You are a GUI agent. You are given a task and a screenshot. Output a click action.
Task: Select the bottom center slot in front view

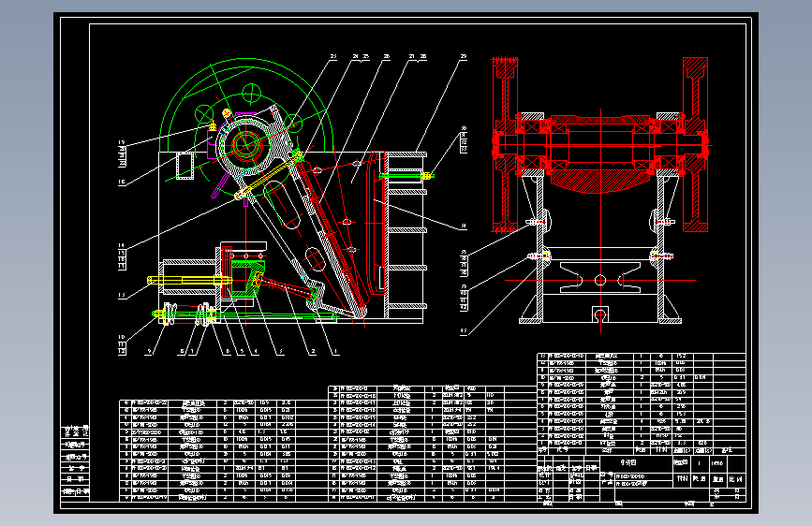(x=600, y=314)
